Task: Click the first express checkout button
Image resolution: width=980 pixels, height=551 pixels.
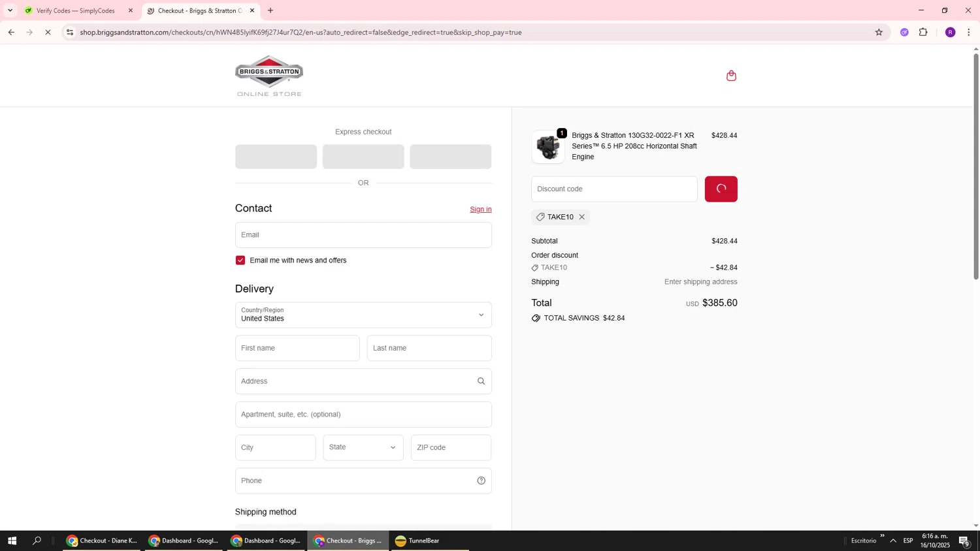Action: point(276,157)
